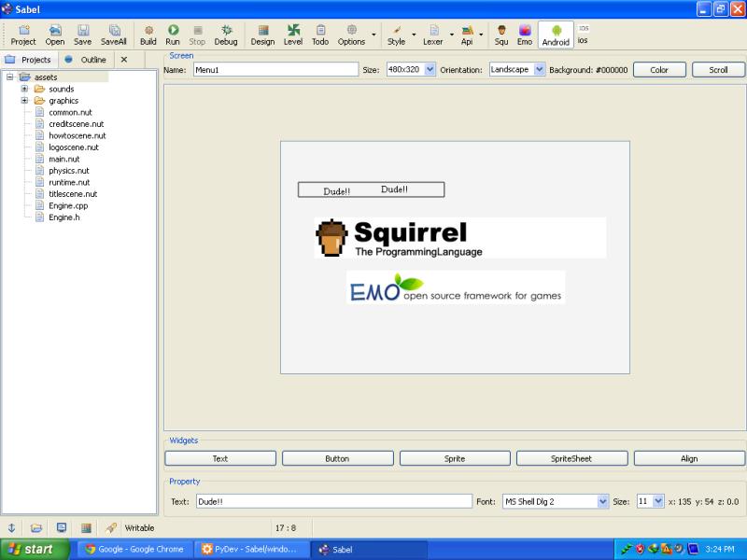The height and width of the screenshot is (560, 747).
Task: Click the monitor icon in status bar
Action: [x=61, y=527]
